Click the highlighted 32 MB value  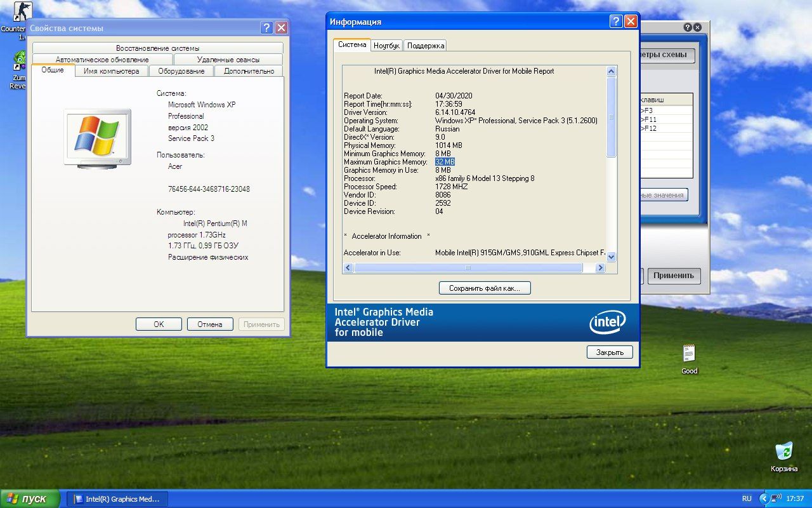click(445, 162)
